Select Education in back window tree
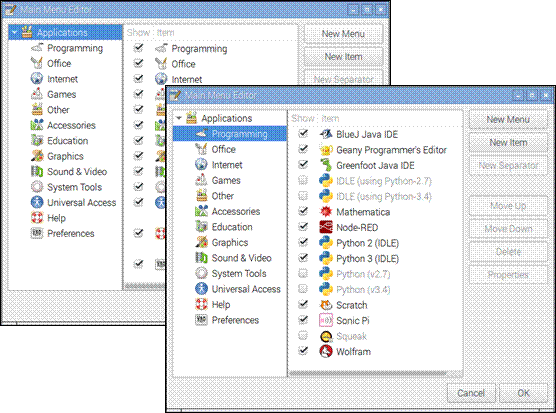Viewport: 556px width, 413px height. (x=68, y=141)
